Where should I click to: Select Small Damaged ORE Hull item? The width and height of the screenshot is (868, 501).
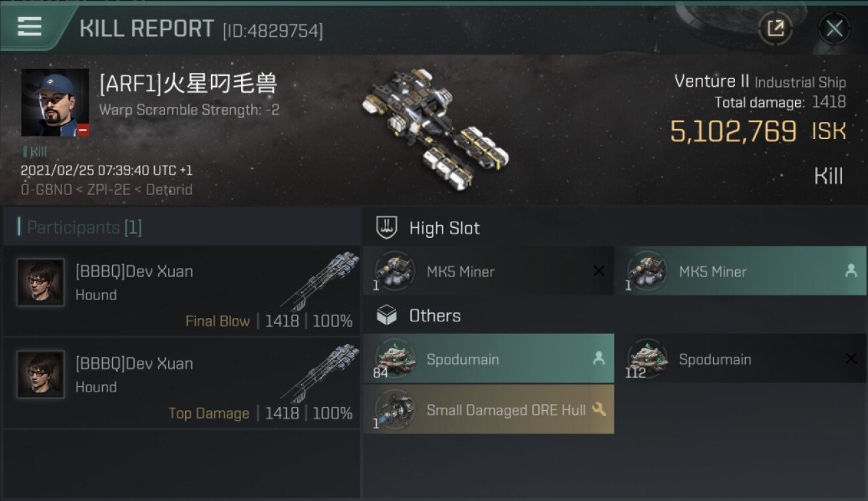pyautogui.click(x=489, y=409)
